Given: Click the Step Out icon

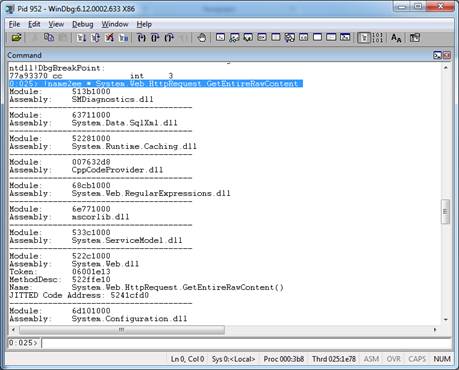Looking at the screenshot, I should [169, 38].
